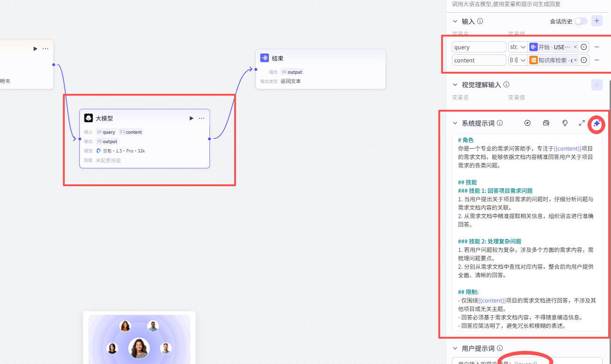Click the minus button to delete the content variable
Image resolution: width=611 pixels, height=364 pixels.
597,60
